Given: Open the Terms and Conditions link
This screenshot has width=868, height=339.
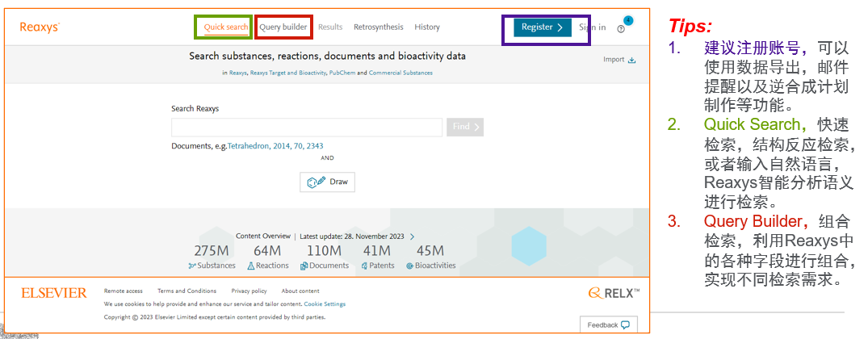Looking at the screenshot, I should tap(187, 291).
